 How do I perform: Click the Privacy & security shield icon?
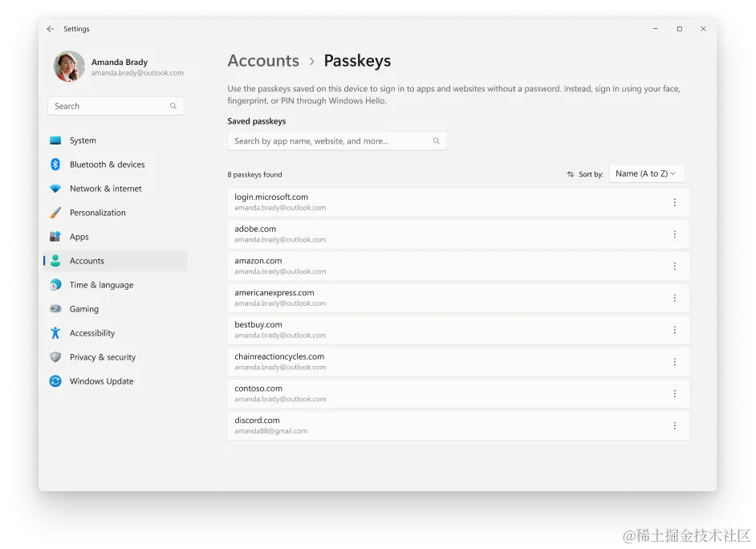pyautogui.click(x=55, y=357)
